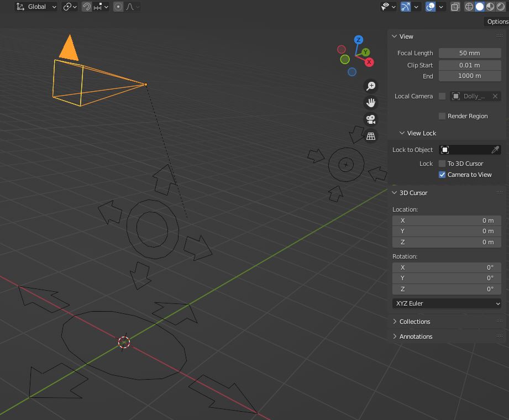This screenshot has height=420, width=509.
Task: Uncheck Camera to View
Action: 442,175
